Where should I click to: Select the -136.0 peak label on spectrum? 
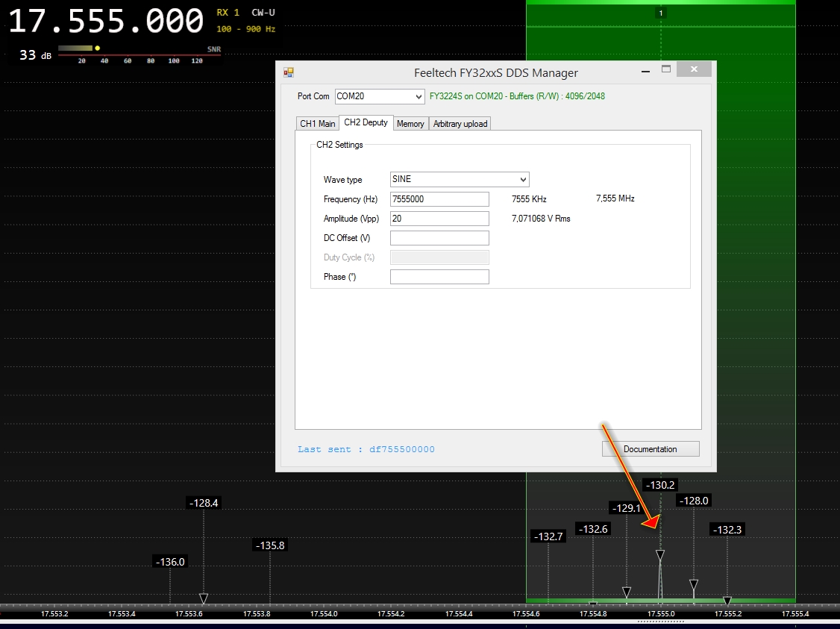(x=170, y=562)
